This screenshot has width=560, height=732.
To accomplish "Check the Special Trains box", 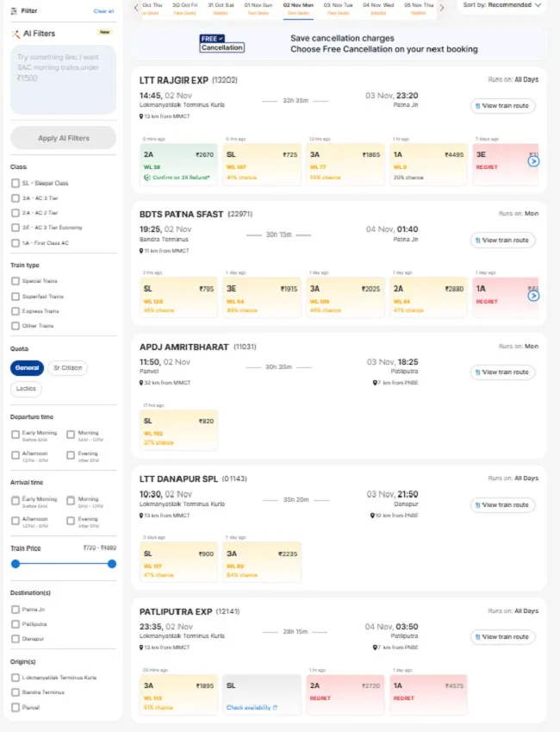I will coord(16,281).
